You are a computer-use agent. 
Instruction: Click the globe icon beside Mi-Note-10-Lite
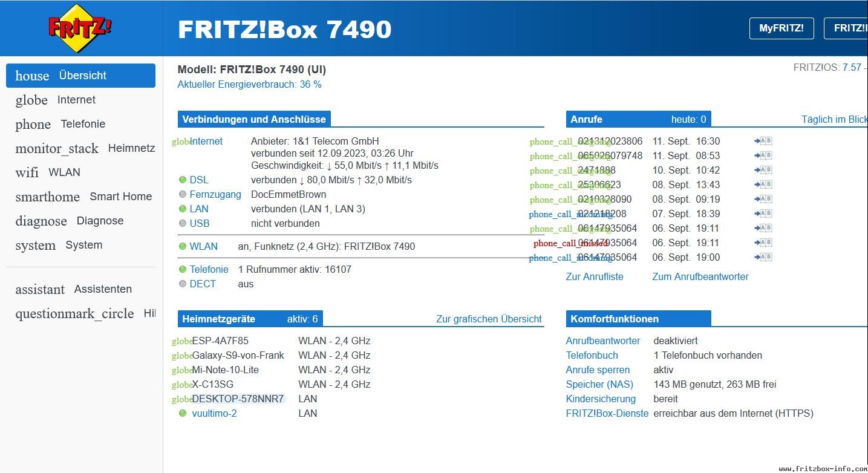coord(182,370)
